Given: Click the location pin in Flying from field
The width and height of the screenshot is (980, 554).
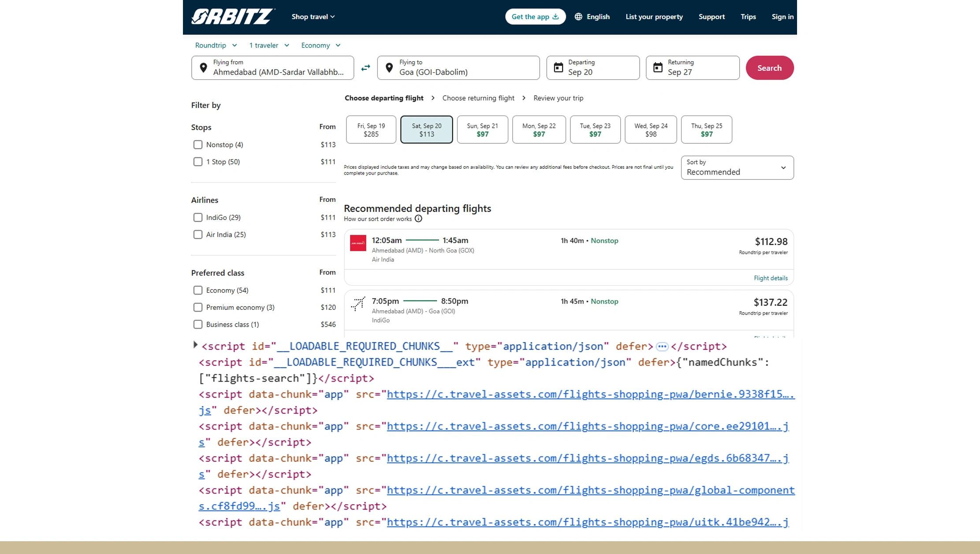Looking at the screenshot, I should pyautogui.click(x=204, y=67).
